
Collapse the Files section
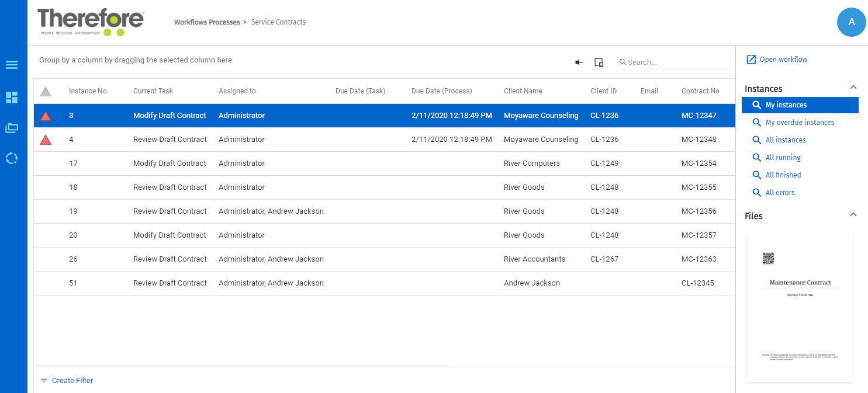click(853, 215)
